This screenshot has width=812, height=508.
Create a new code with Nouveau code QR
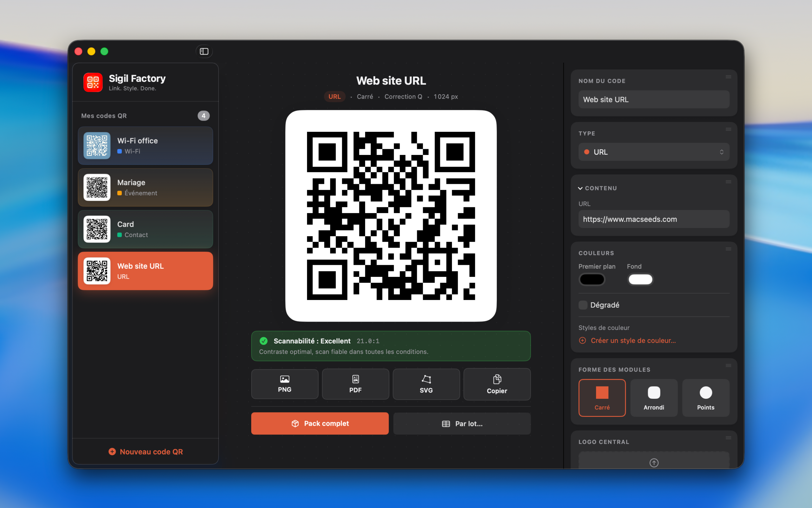(146, 451)
